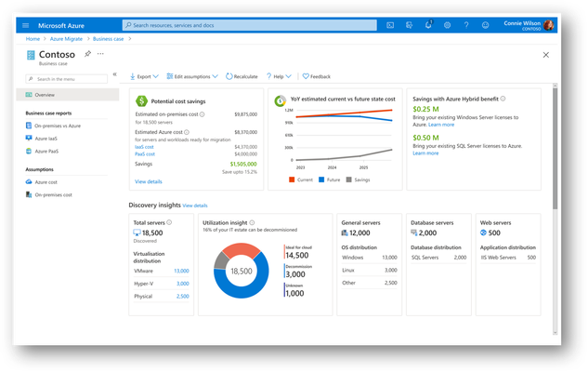Show info for Azure Hybrid benefit savings

point(503,99)
